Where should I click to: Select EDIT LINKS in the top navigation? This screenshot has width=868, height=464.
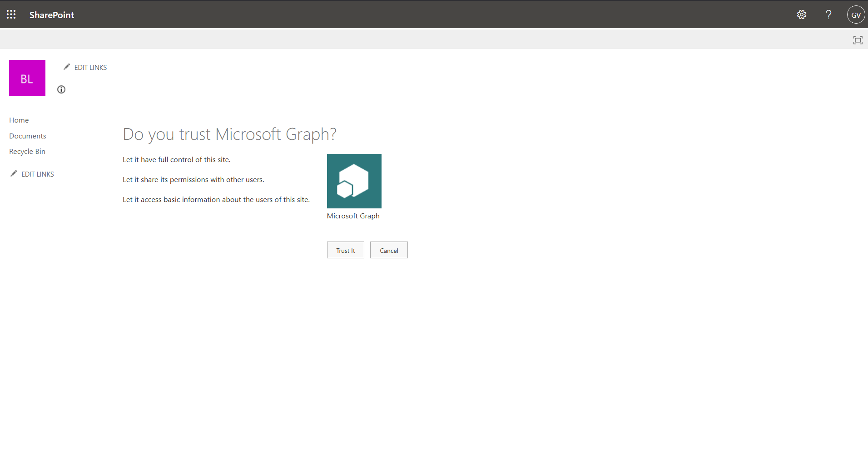click(90, 67)
